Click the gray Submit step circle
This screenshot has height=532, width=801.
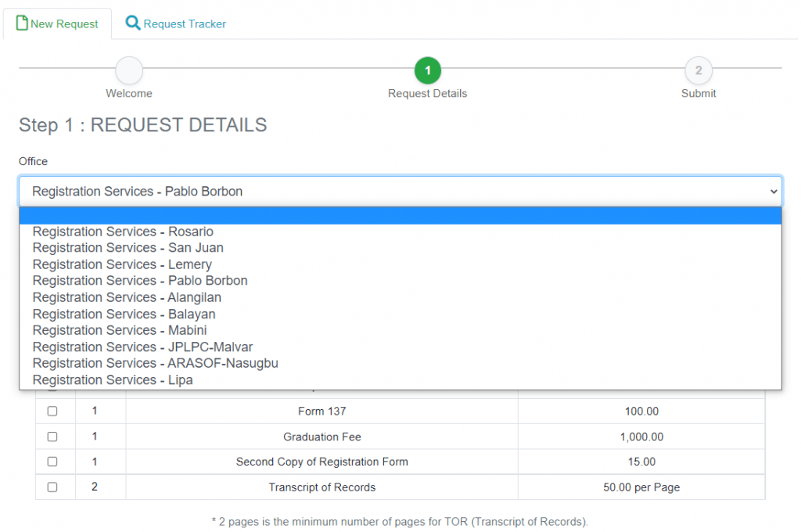pos(699,70)
